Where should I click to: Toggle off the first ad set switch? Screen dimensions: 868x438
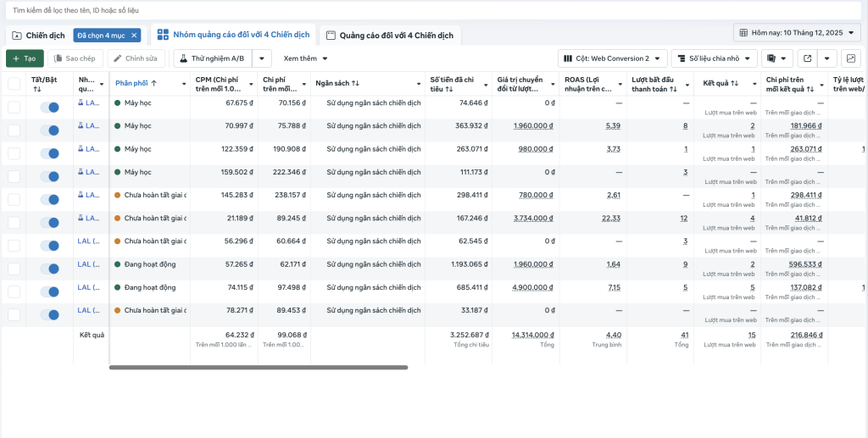(x=50, y=107)
